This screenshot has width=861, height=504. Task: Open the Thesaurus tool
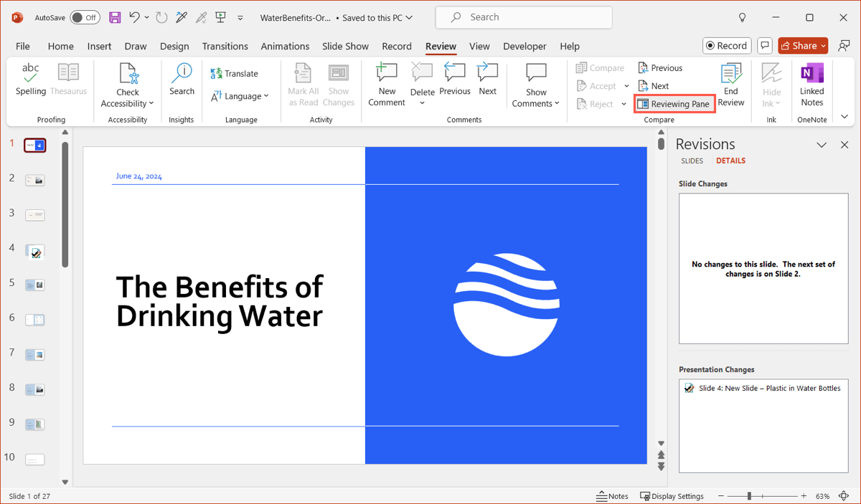point(68,80)
